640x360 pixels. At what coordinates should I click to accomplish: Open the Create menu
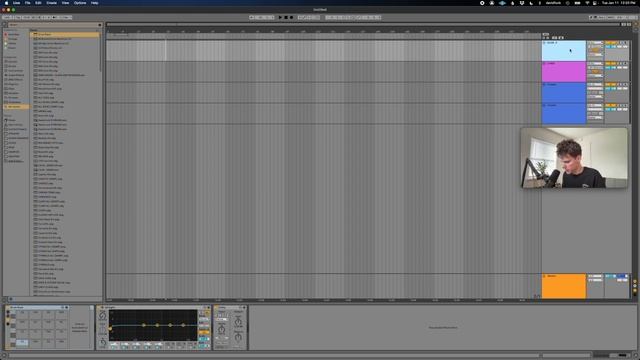[x=51, y=3]
